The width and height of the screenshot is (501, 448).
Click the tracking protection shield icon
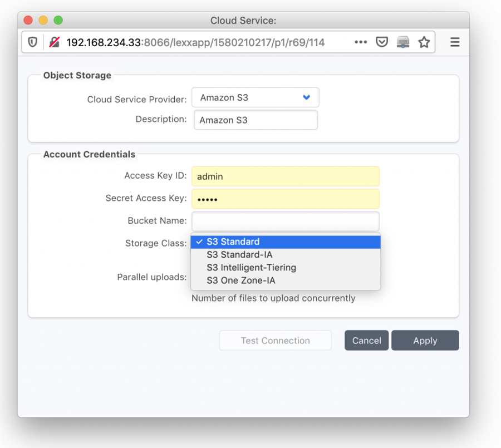coord(33,42)
